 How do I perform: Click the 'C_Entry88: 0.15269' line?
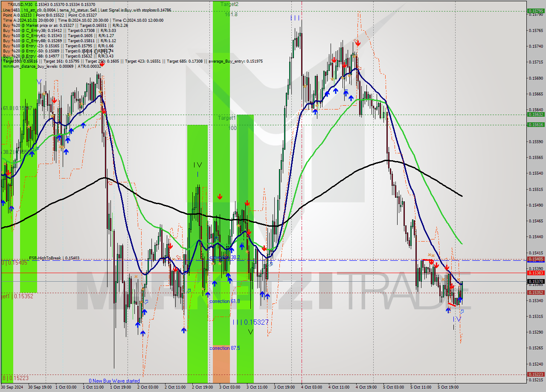tap(59, 41)
